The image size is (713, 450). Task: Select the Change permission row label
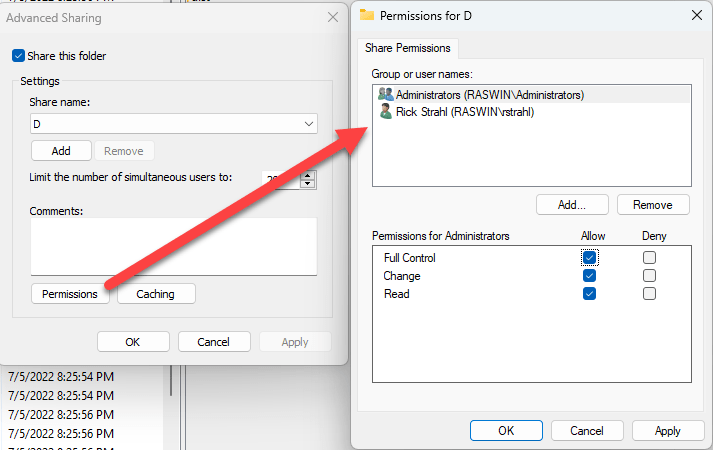click(402, 276)
